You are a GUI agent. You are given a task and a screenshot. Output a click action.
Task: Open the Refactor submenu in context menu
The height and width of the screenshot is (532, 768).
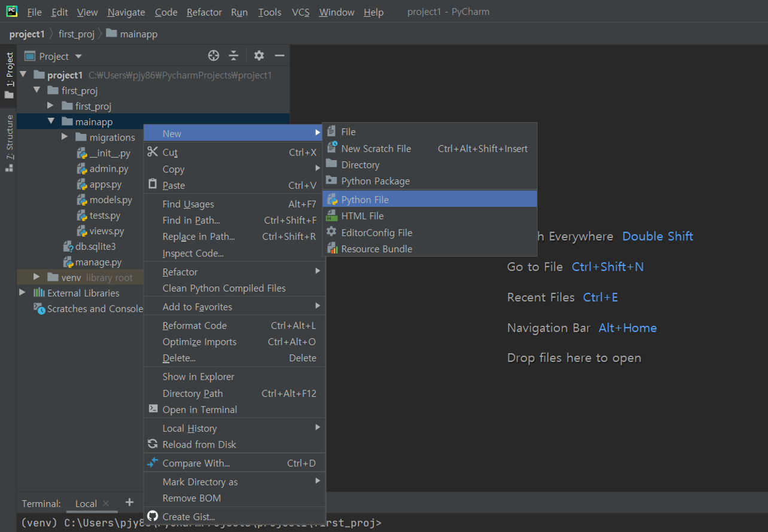tap(234, 271)
